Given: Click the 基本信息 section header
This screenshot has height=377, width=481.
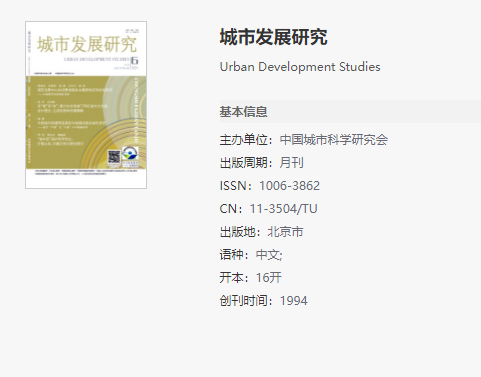Looking at the screenshot, I should [x=244, y=112].
